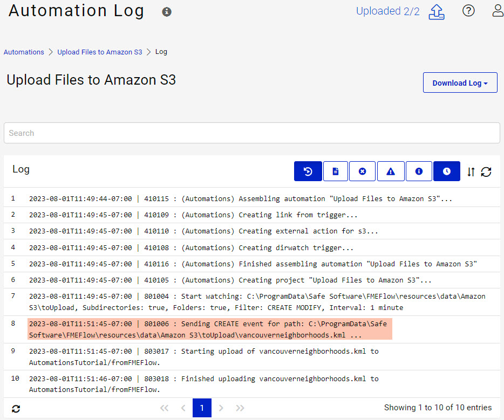
Task: Go to next page of log
Action: point(221,408)
